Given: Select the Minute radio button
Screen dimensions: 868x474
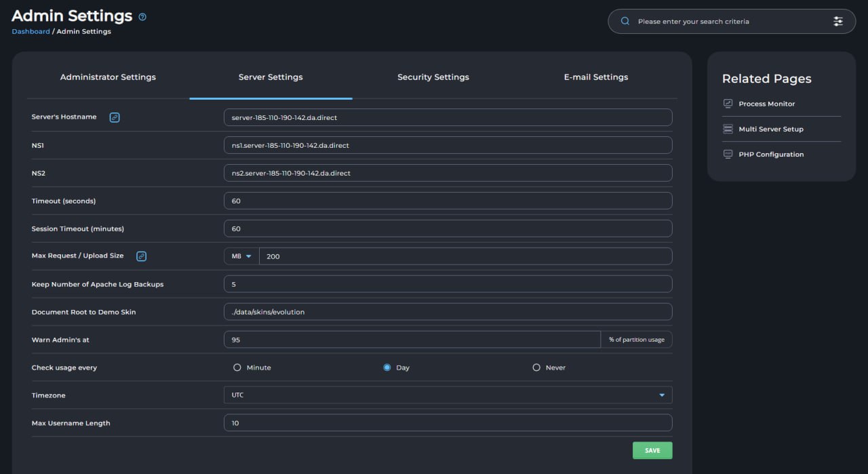Looking at the screenshot, I should 237,368.
